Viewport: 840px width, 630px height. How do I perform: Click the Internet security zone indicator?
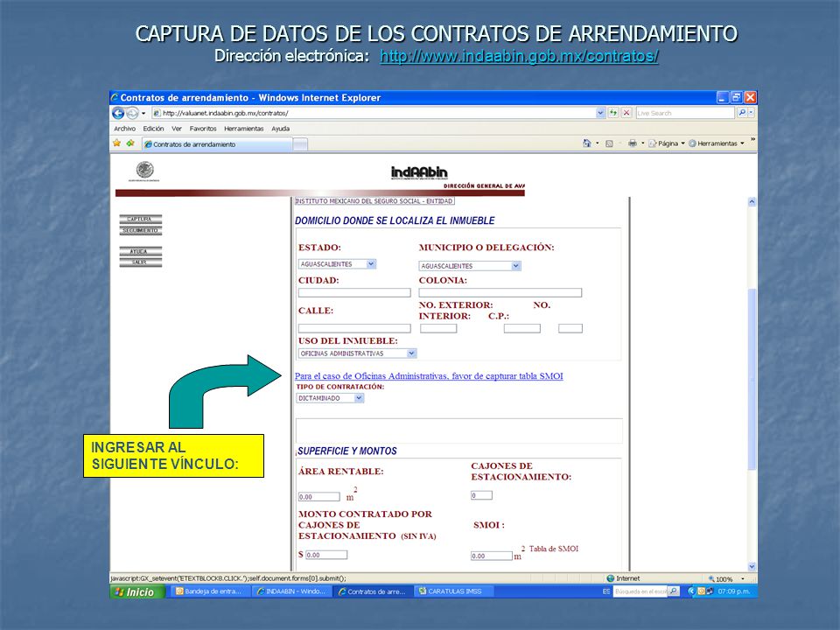(623, 578)
